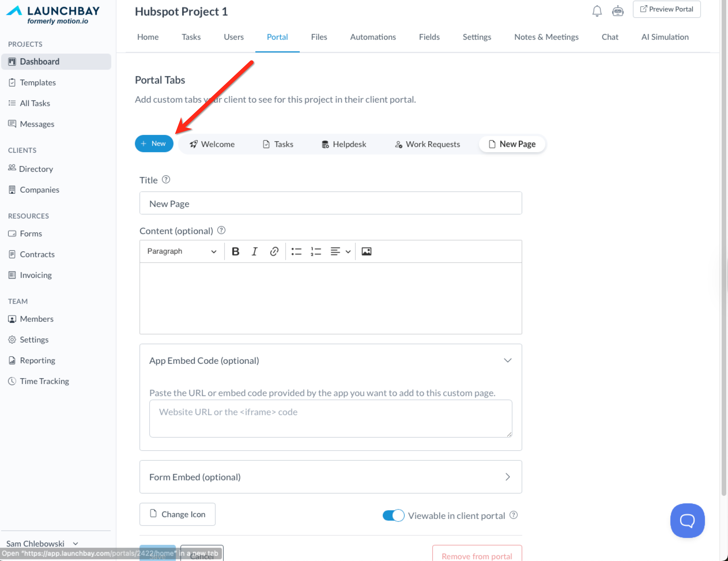Screen dimensions: 728x561
Task: Select the Helpdesk portal tab
Action: tap(344, 144)
